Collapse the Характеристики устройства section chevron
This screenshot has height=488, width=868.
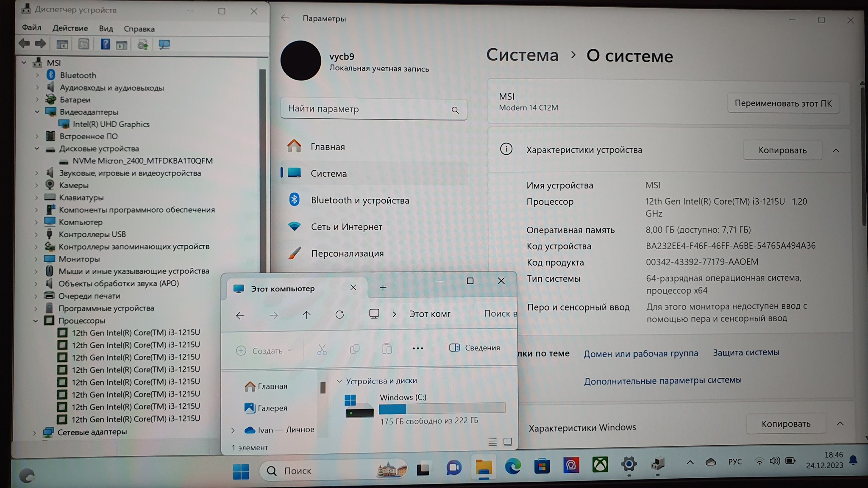[x=836, y=150]
